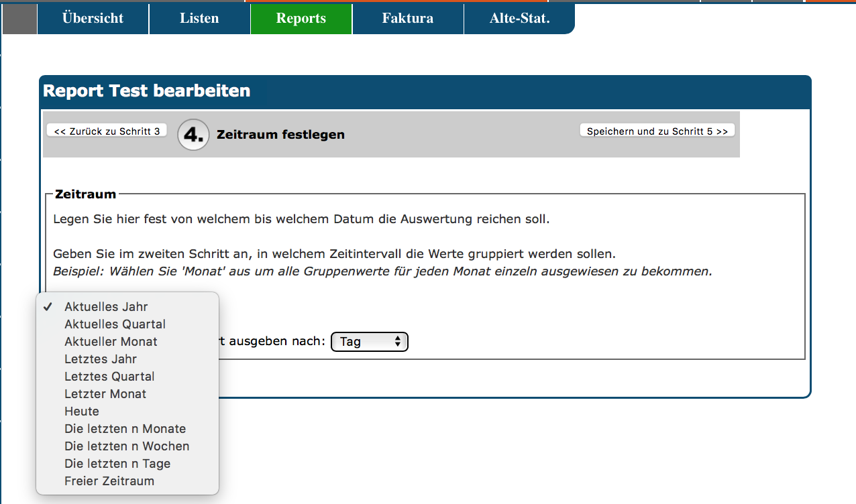Pick Aktueller Monat from dropdown

point(111,342)
